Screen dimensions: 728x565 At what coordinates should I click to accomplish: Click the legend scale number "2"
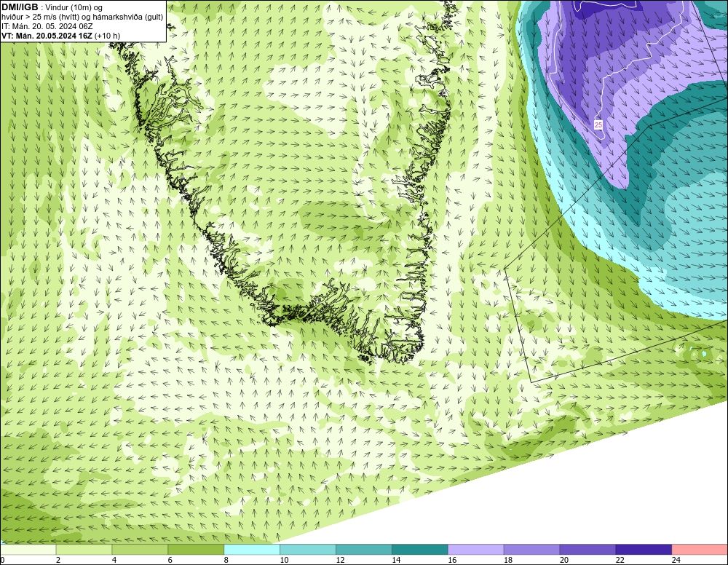tap(58, 560)
